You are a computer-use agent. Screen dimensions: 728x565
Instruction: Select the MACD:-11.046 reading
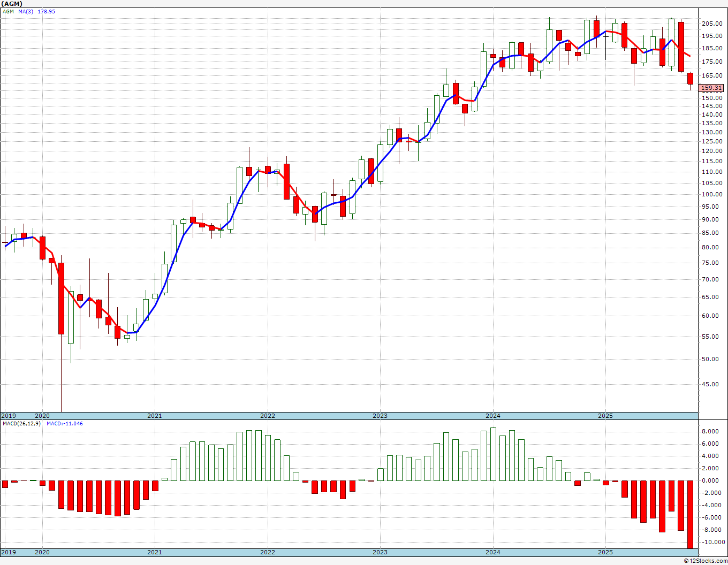click(x=65, y=424)
